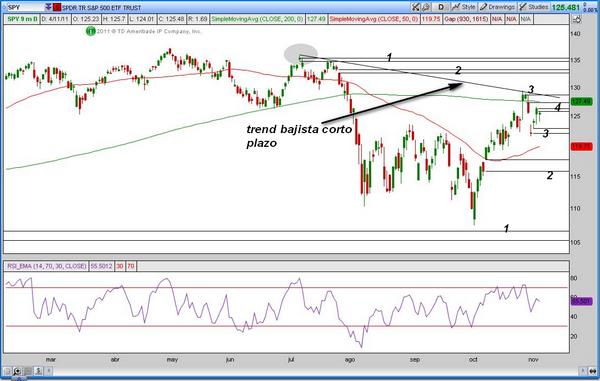
Task: Click the RSI 30 oversold value
Action: click(120, 266)
